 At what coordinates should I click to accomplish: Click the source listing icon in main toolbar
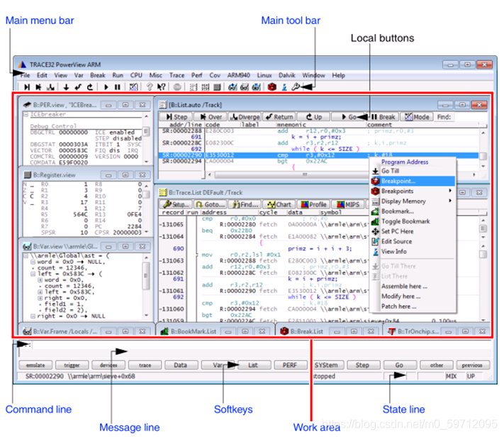pos(194,87)
